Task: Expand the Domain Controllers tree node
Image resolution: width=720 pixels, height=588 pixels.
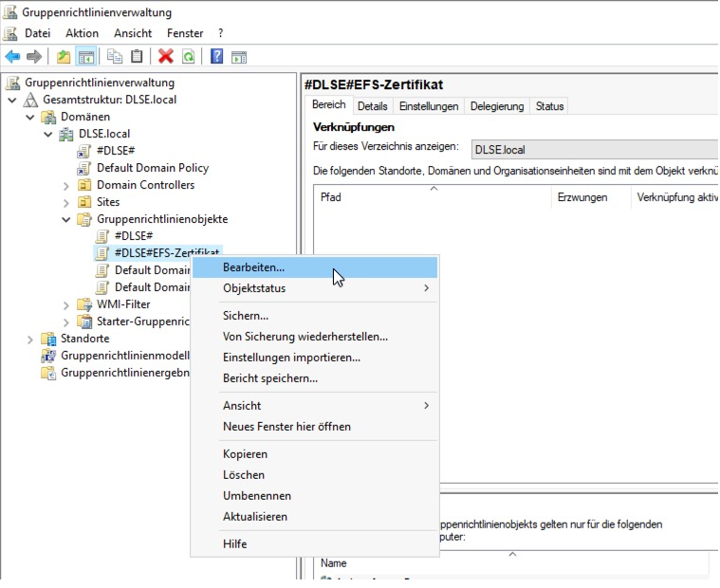Action: click(x=65, y=185)
